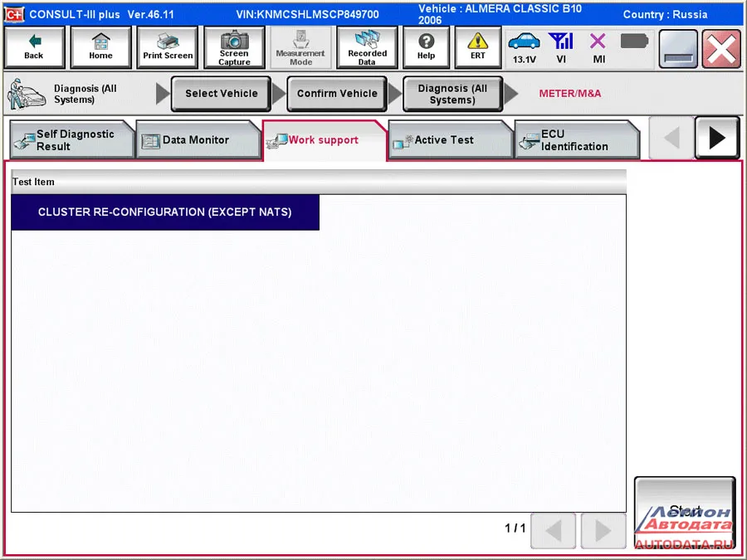Close the application with red X
The image size is (747, 560).
721,49
